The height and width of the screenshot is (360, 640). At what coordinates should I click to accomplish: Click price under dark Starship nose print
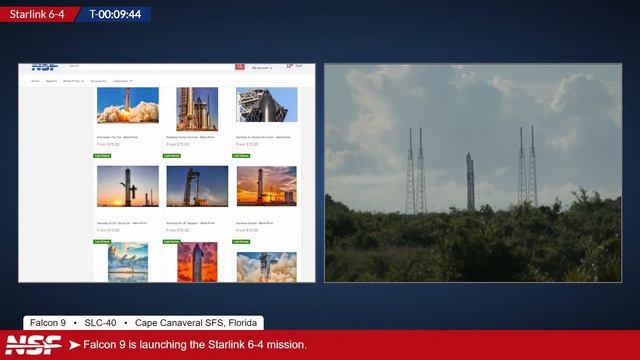247,144
